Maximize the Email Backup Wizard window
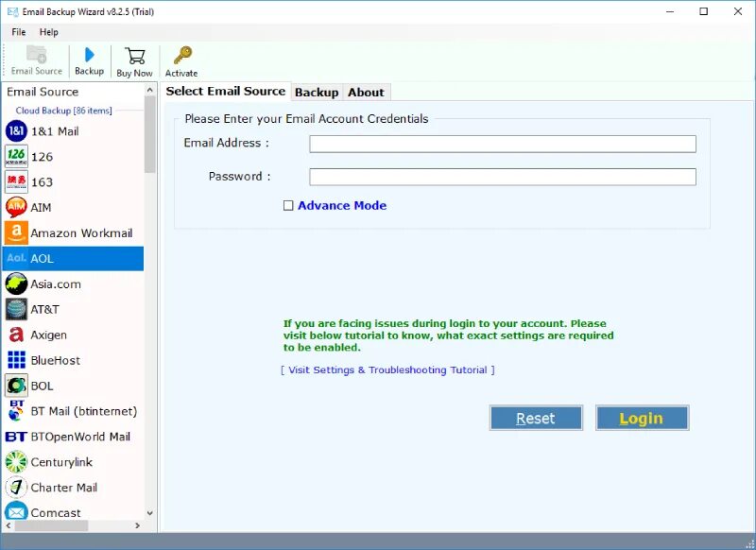This screenshot has width=756, height=550. click(x=703, y=11)
